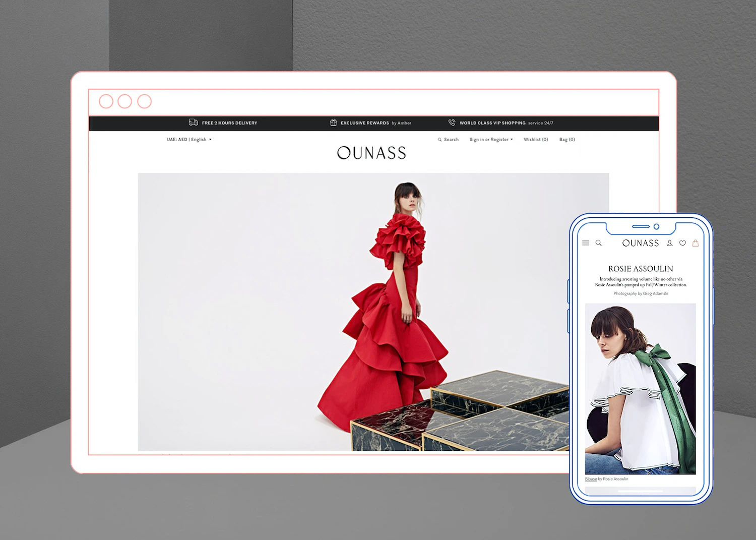Follow the Blouse link under the photo
This screenshot has width=756, height=540.
pyautogui.click(x=591, y=479)
